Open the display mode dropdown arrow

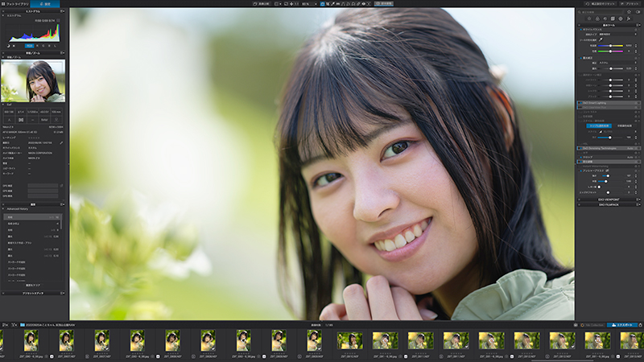280,4
